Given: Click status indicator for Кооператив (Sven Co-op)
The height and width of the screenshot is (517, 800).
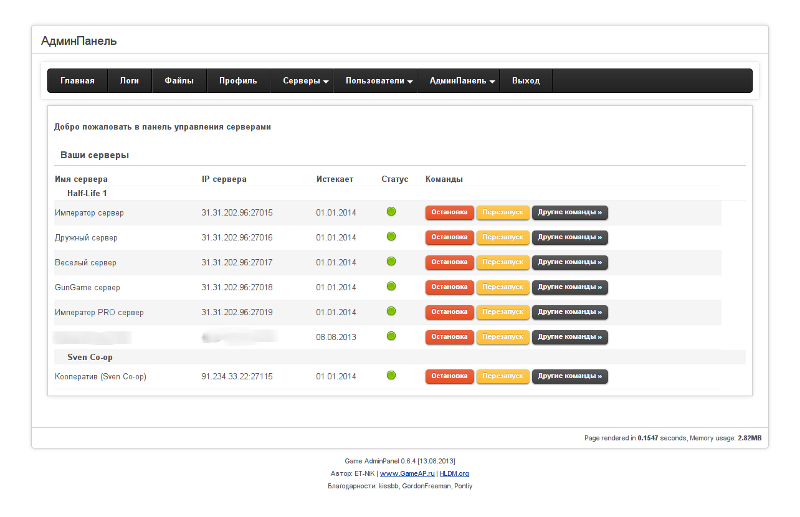Looking at the screenshot, I should [x=391, y=376].
